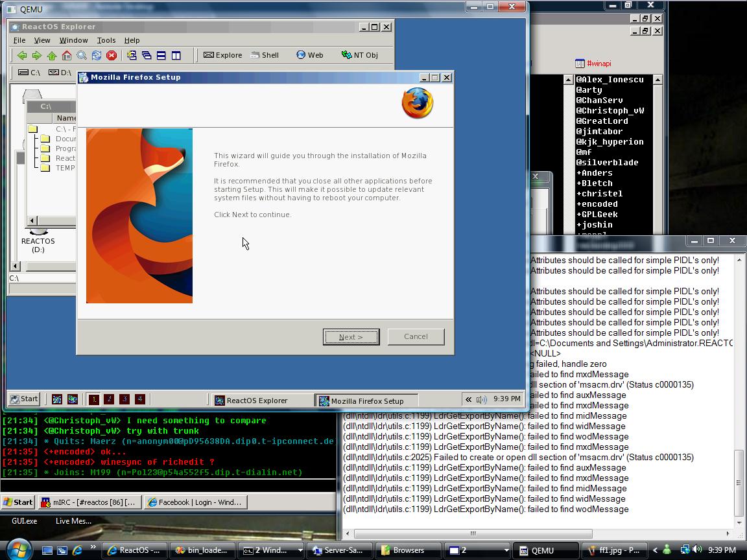Expand hidden ReactOS tray icons chevron

pyautogui.click(x=468, y=400)
